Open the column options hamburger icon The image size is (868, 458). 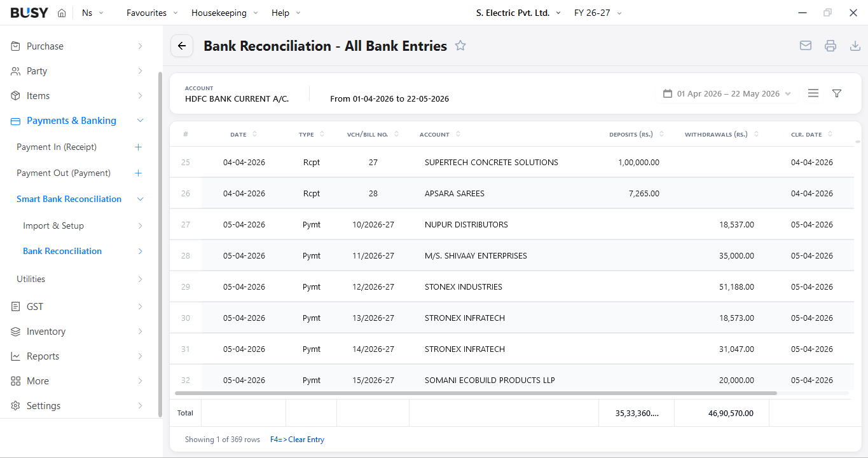813,93
